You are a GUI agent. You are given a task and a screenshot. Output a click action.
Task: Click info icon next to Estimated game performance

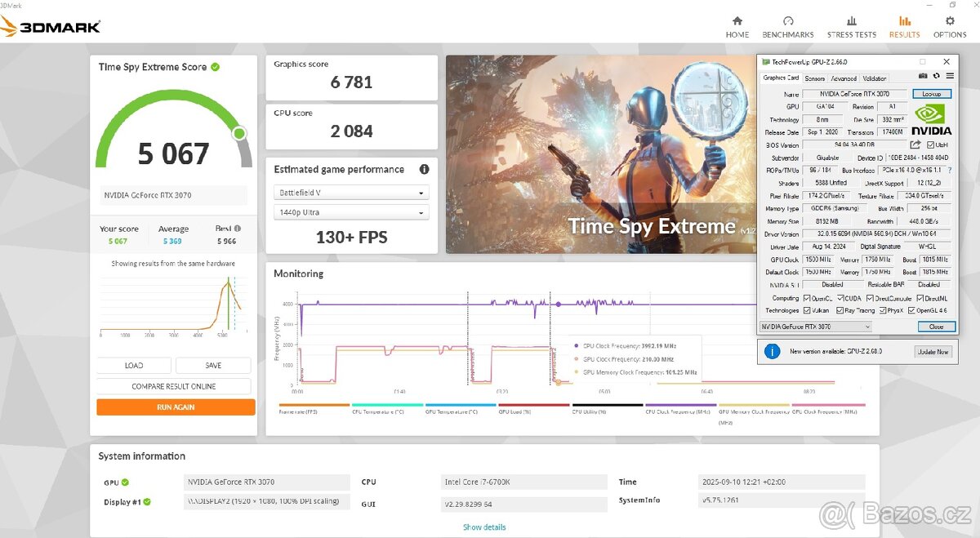[424, 170]
